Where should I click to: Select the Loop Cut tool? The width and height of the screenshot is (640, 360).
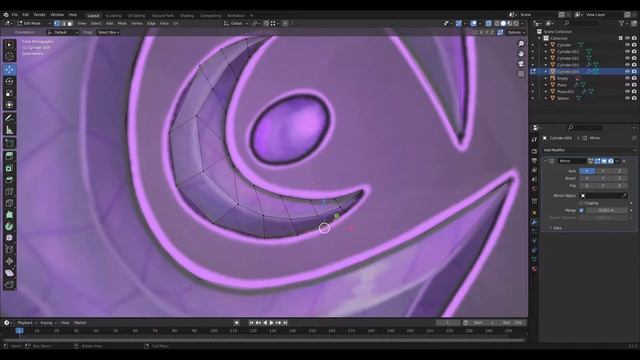9,191
